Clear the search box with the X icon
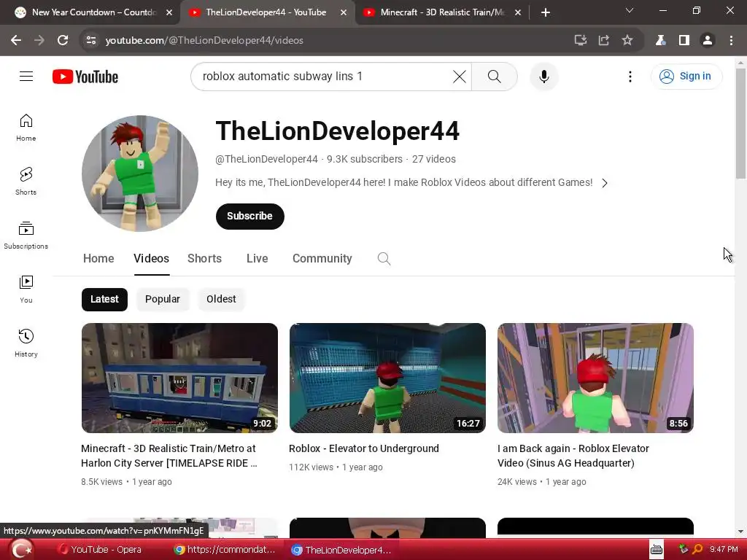This screenshot has height=560, width=747. (460, 76)
